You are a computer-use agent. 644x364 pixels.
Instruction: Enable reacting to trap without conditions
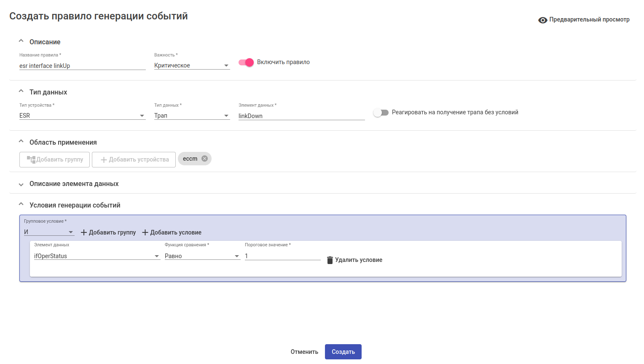click(x=381, y=113)
